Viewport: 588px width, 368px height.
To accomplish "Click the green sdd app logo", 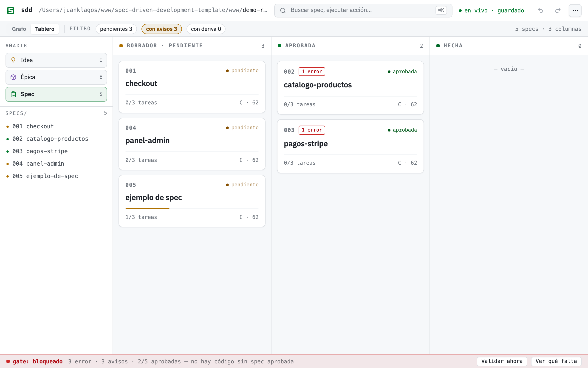I will (x=10, y=11).
